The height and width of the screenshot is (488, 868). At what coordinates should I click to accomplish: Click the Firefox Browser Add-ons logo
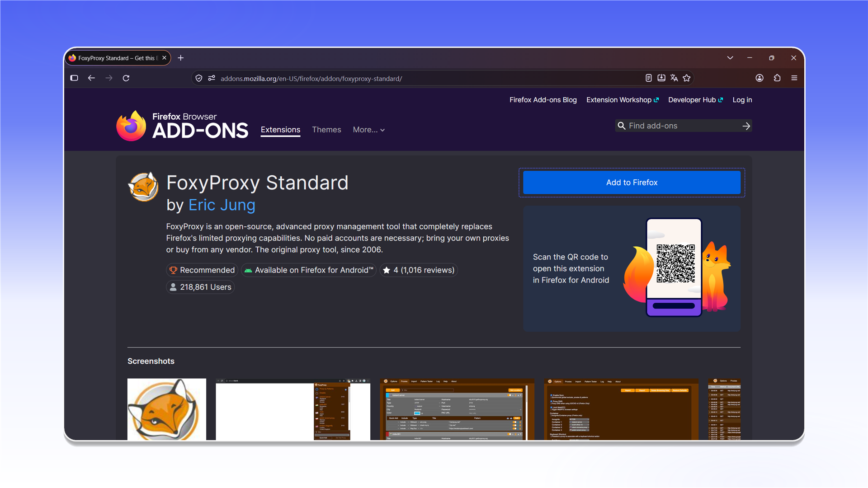tap(182, 126)
